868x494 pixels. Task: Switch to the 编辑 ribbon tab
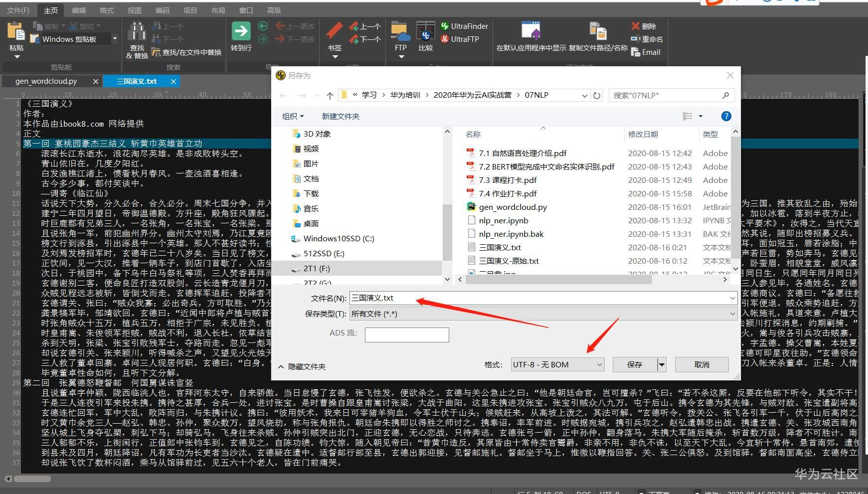pos(79,10)
